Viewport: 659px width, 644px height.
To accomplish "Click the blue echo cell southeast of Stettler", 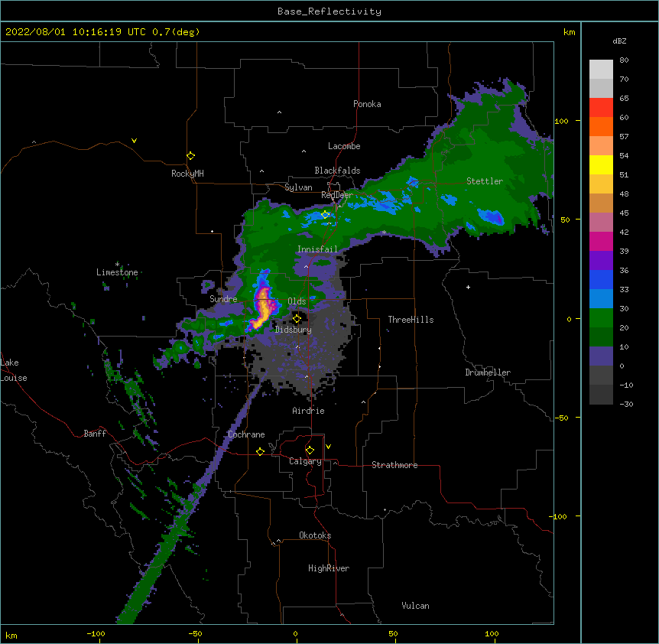I will click(491, 217).
